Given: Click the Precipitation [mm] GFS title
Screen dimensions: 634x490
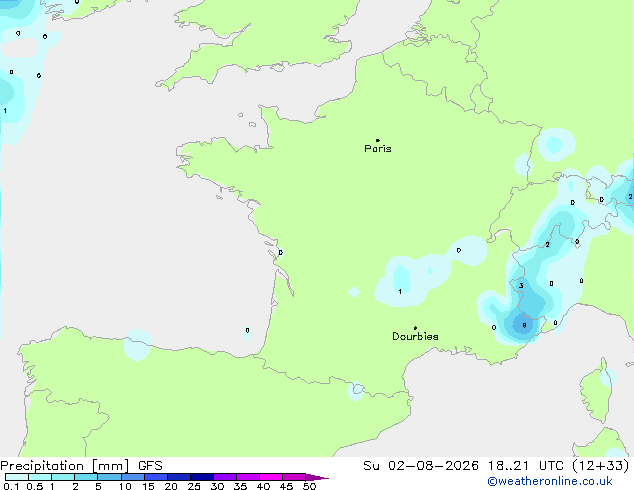Looking at the screenshot, I should coord(81,466).
